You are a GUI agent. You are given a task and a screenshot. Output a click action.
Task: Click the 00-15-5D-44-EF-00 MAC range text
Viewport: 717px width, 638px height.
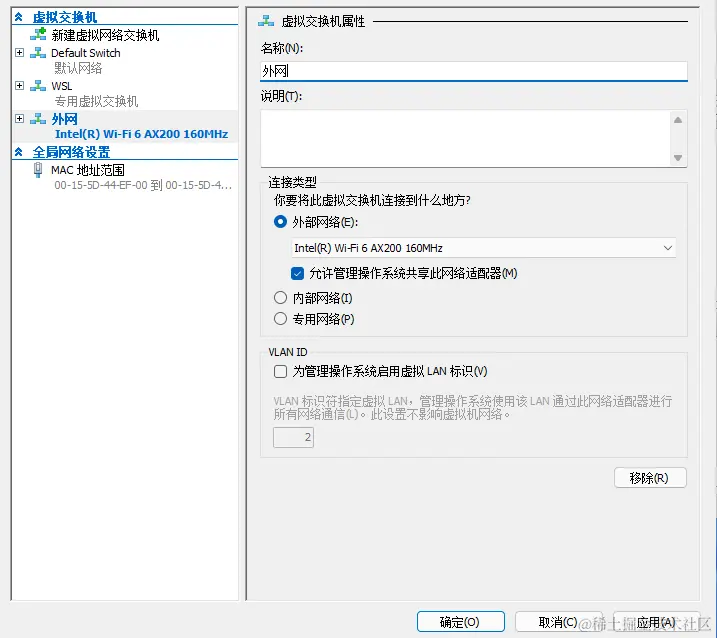(x=143, y=185)
